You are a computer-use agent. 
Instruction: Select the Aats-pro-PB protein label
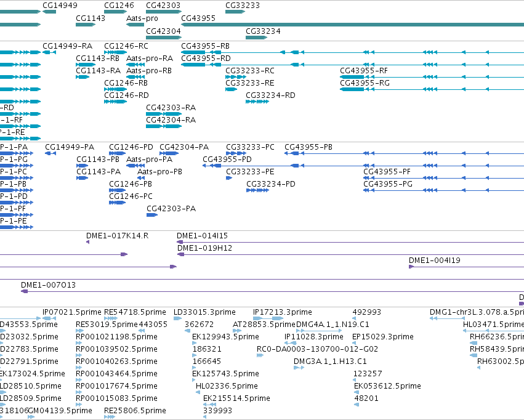(159, 172)
